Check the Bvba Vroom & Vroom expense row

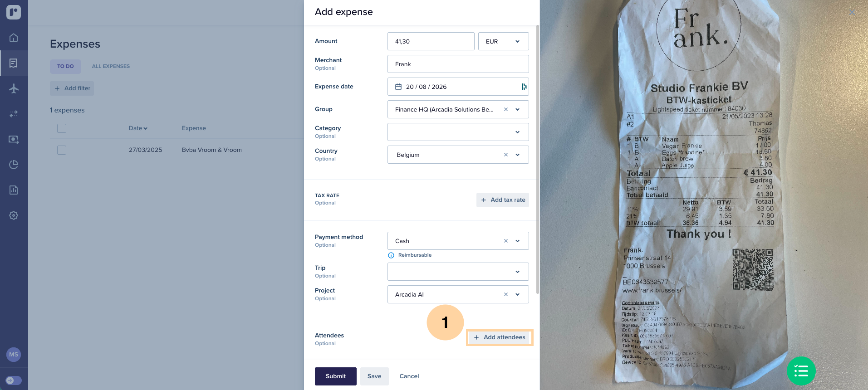coord(62,150)
